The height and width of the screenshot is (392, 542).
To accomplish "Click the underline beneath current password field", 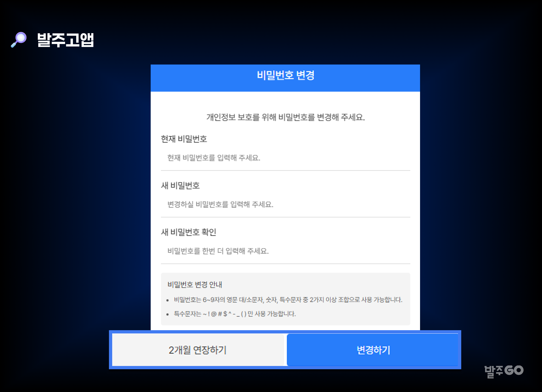I will click(x=285, y=170).
